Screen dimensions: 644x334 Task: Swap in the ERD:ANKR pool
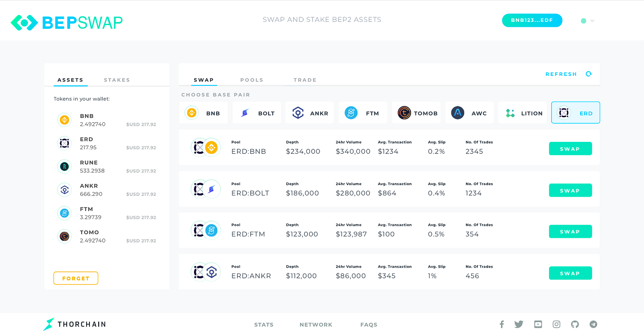570,273
